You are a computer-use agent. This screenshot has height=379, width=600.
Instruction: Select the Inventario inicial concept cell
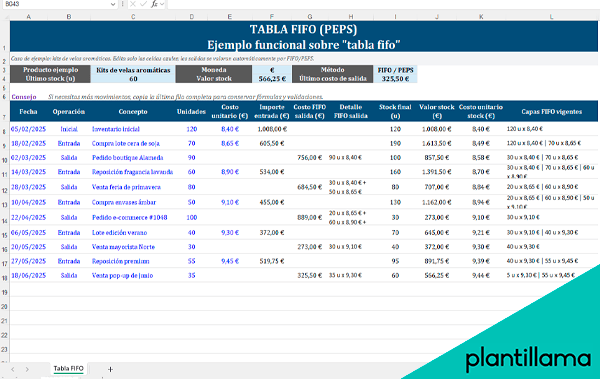pos(133,129)
